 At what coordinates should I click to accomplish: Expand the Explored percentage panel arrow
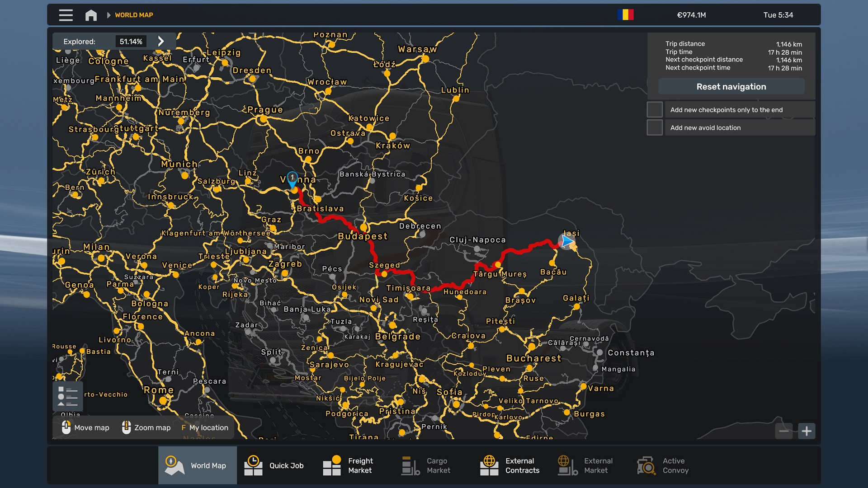(x=161, y=41)
